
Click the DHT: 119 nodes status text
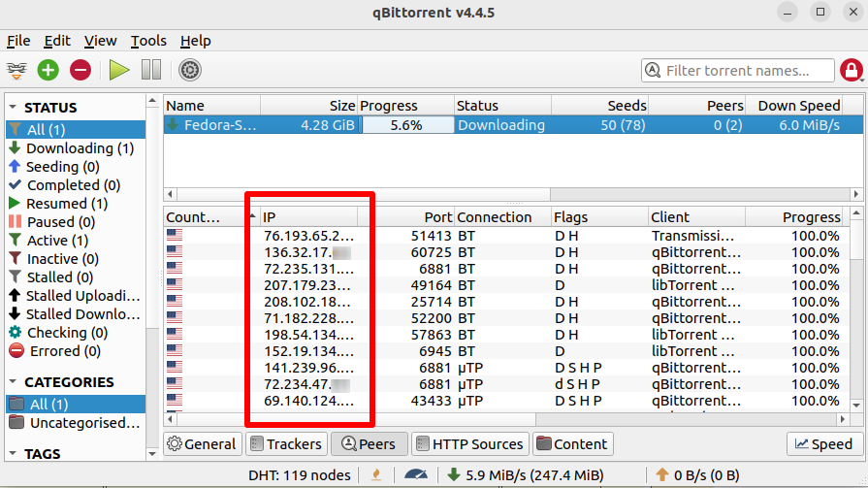coord(299,475)
